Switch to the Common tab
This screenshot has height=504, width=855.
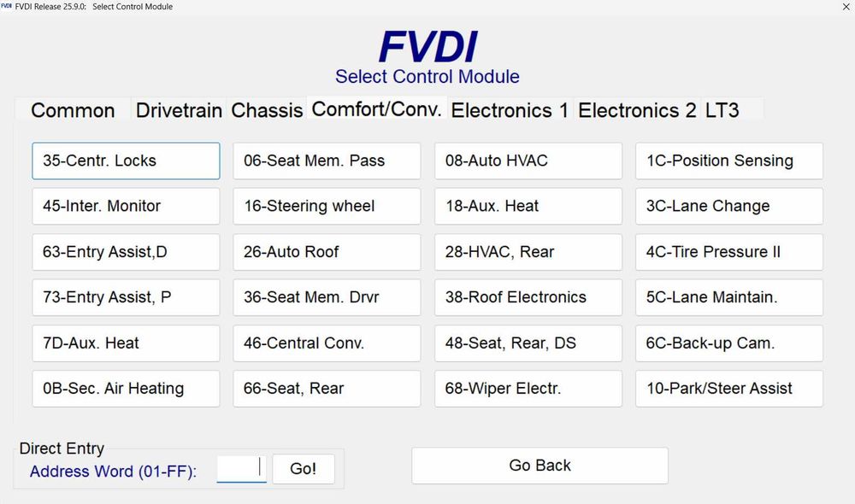(x=73, y=110)
